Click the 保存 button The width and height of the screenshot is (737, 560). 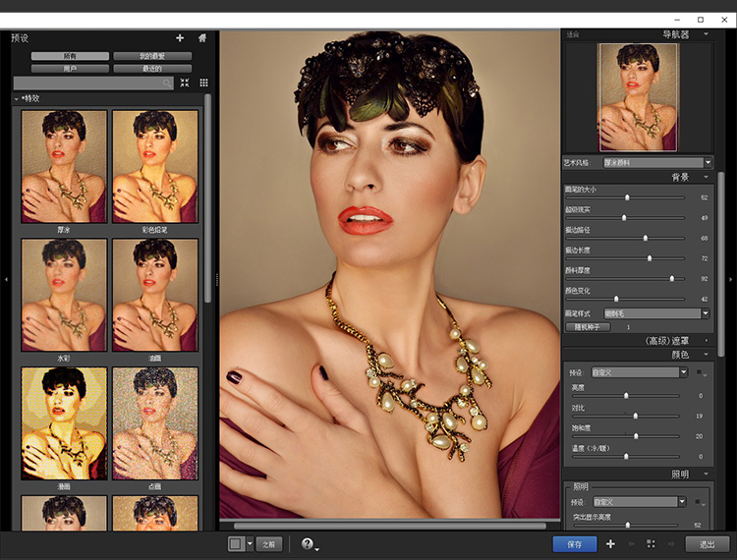tap(575, 544)
